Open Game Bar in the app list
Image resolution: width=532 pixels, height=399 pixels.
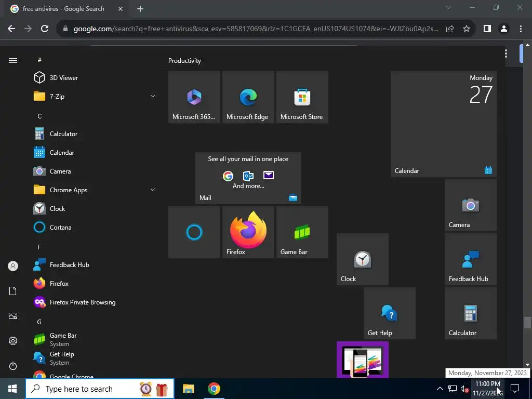[x=94, y=339]
